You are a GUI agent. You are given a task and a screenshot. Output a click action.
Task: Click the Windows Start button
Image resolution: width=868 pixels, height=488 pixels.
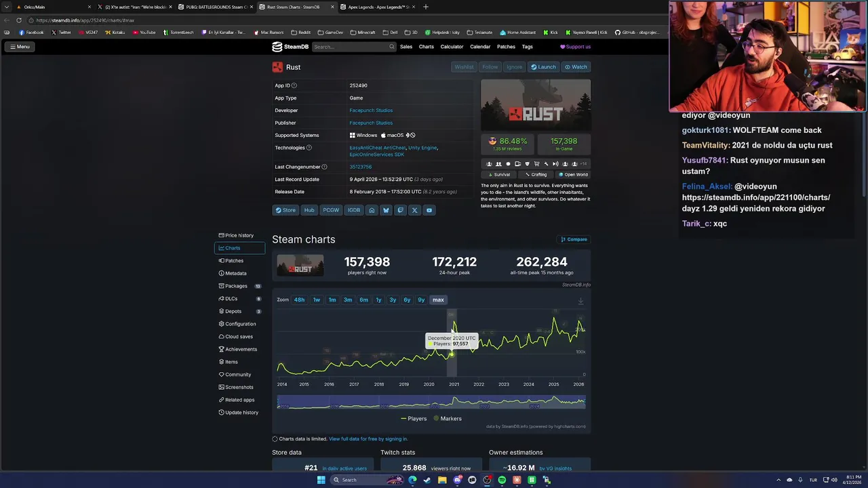321,480
